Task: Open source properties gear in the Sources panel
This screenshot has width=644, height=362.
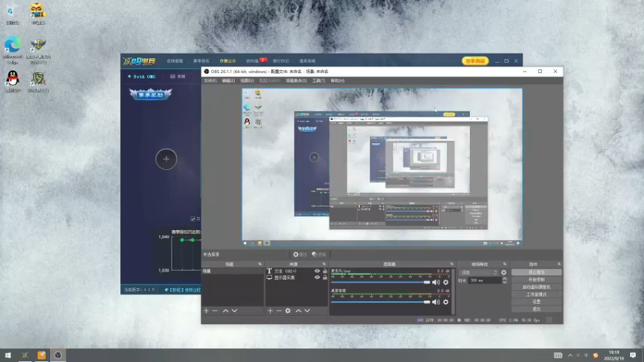Action: pos(288,311)
